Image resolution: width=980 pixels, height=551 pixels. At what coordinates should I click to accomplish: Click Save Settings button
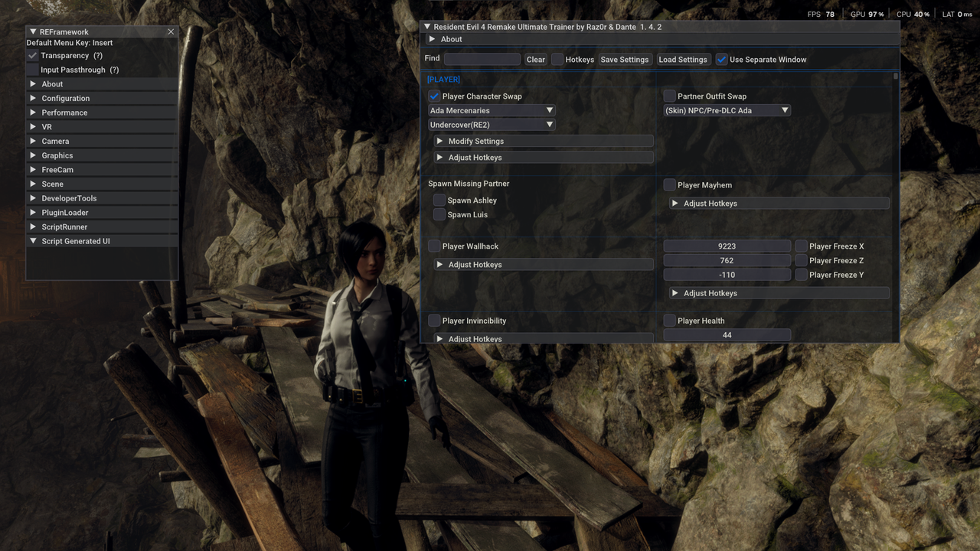[624, 59]
